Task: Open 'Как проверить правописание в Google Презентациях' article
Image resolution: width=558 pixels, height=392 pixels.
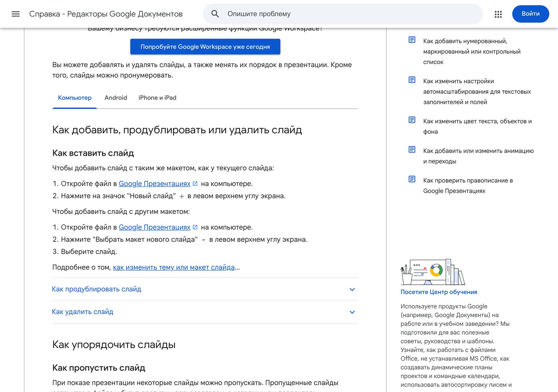Action: pos(468,186)
